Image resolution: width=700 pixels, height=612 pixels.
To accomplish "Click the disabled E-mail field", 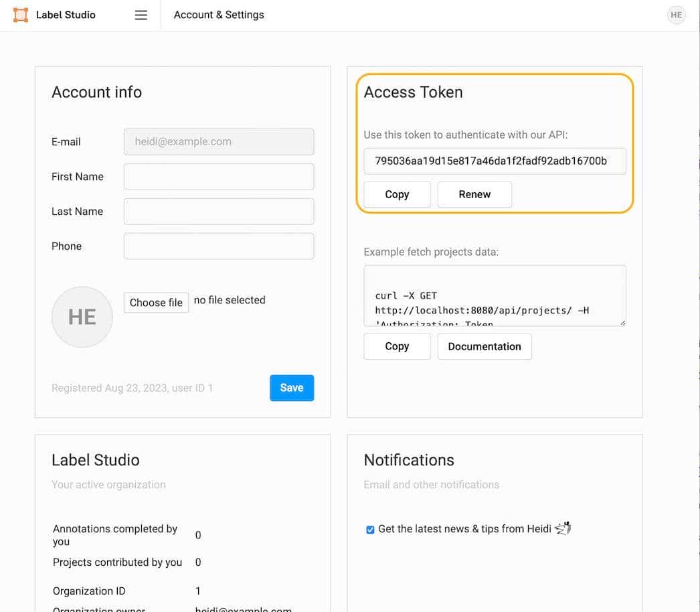I will [219, 142].
